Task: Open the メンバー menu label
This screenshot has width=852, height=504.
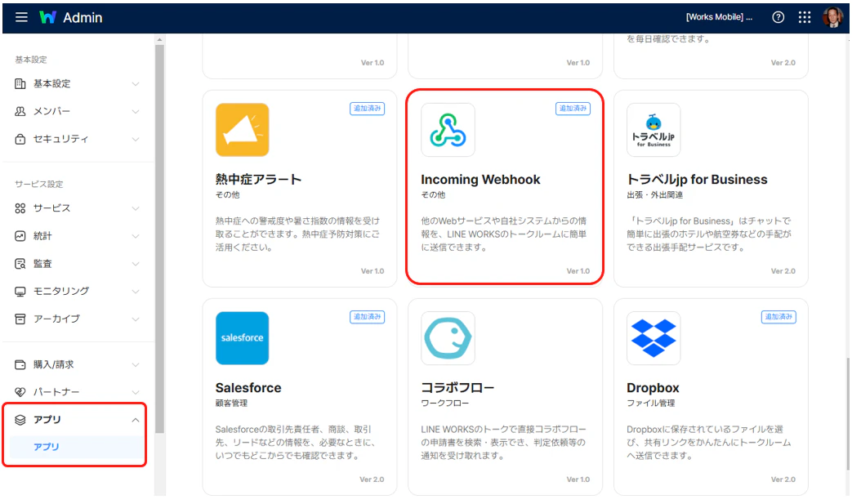Action: [52, 111]
